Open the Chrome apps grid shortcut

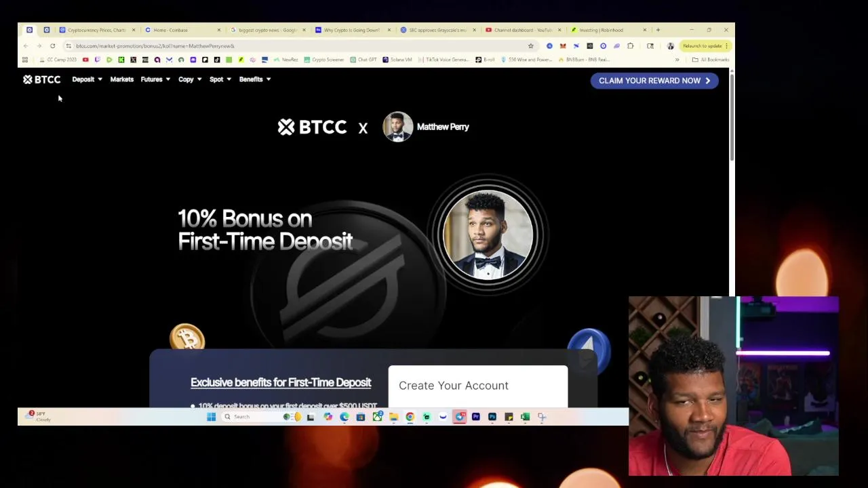pyautogui.click(x=25, y=60)
